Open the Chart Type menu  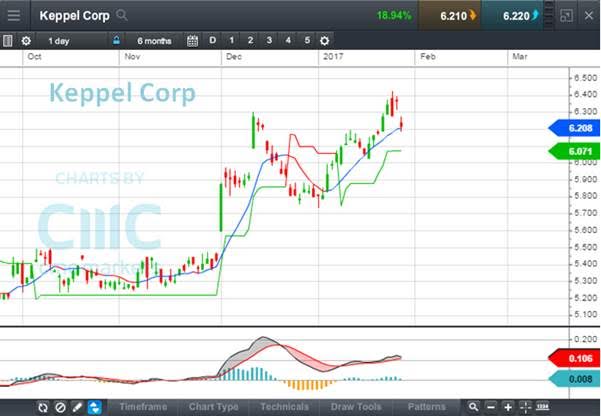click(213, 407)
